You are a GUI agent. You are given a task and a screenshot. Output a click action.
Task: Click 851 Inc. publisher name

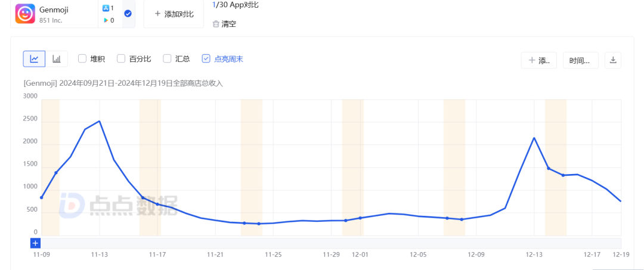click(x=51, y=20)
